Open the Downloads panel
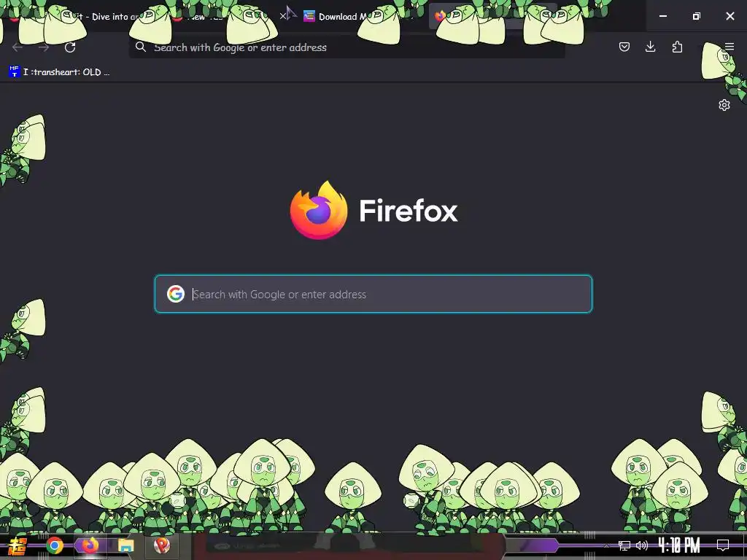 coord(650,47)
